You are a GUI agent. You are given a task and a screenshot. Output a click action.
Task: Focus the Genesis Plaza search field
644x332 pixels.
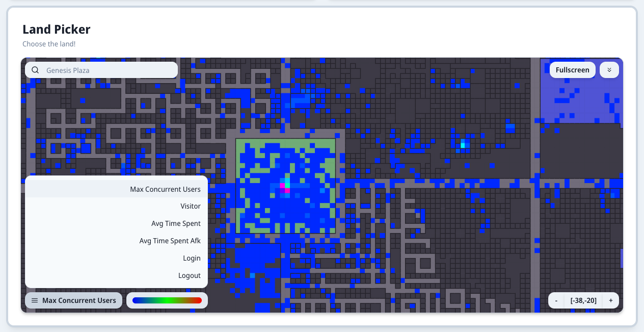(x=101, y=70)
